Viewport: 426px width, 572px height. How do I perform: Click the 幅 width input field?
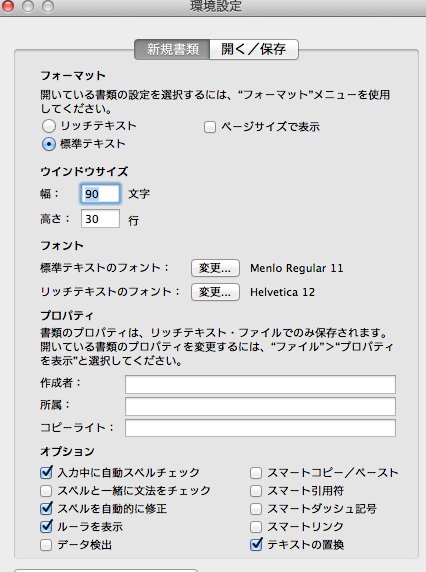[100, 193]
